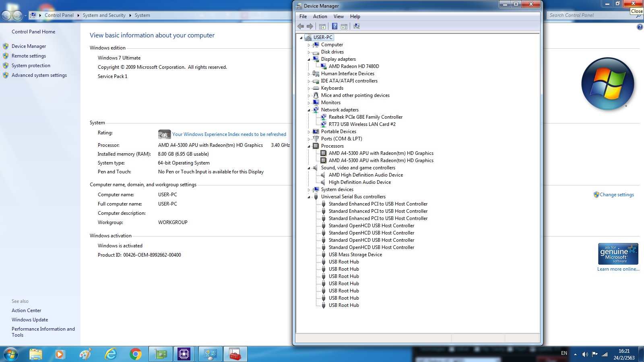Image resolution: width=644 pixels, height=362 pixels.
Task: Open Help from the blue question-mark toolbar icon
Action: point(334,27)
